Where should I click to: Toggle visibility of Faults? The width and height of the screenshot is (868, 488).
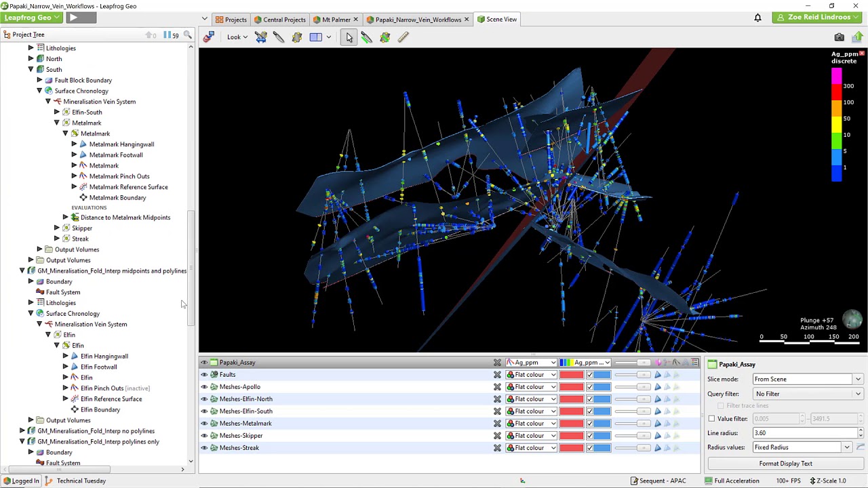click(x=204, y=375)
